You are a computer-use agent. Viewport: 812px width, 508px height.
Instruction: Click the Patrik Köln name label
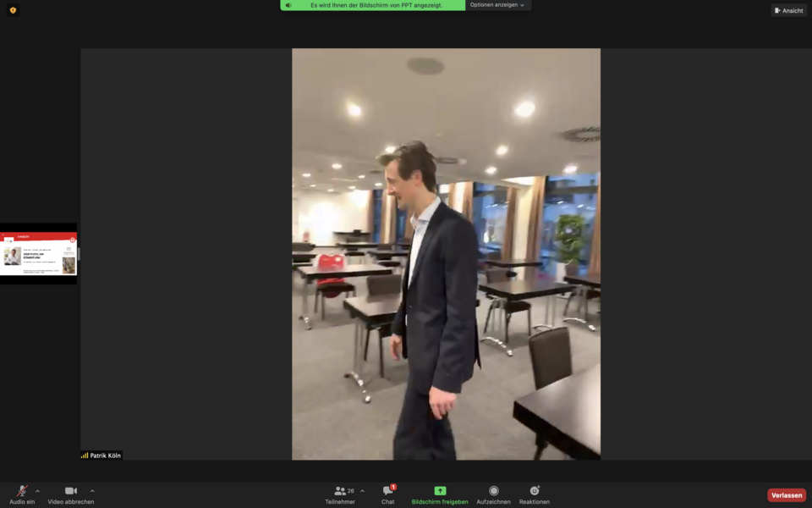105,456
